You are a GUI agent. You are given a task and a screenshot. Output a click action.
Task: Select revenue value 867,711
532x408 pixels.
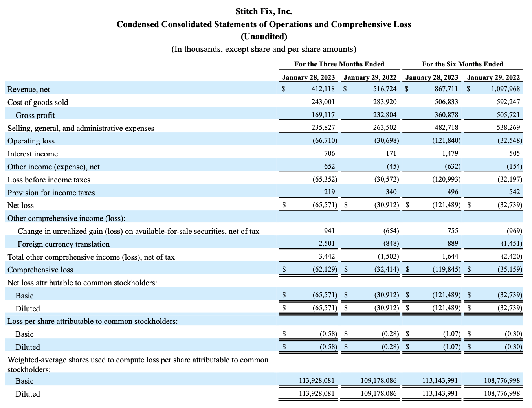point(446,89)
